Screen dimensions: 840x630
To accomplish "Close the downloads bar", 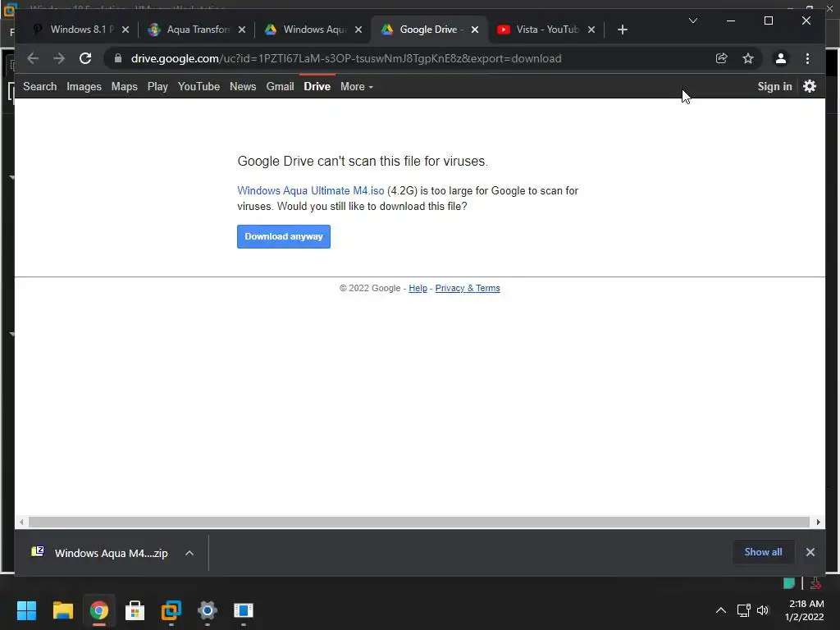I will [810, 552].
